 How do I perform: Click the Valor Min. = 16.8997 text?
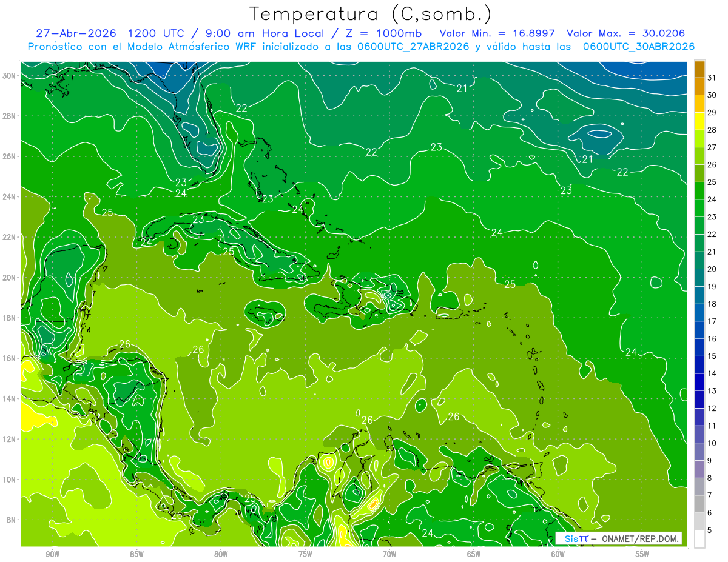pos(499,33)
